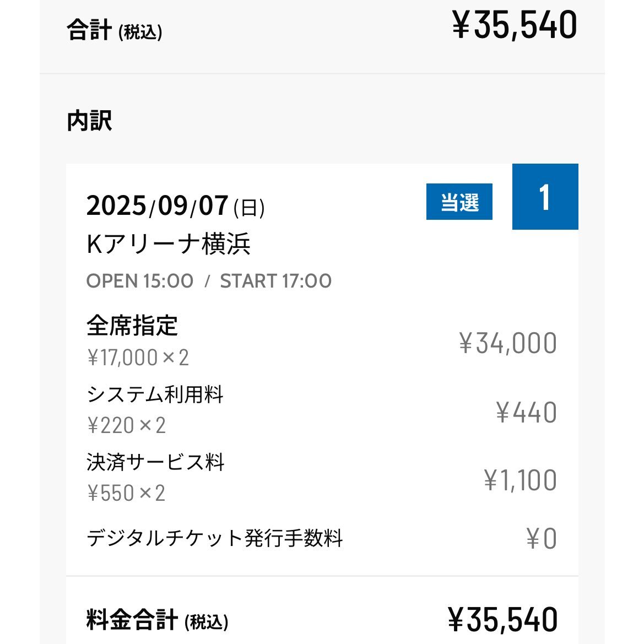Select the top 合計 (税込) label
Screen dimensions: 644x644
tap(115, 30)
